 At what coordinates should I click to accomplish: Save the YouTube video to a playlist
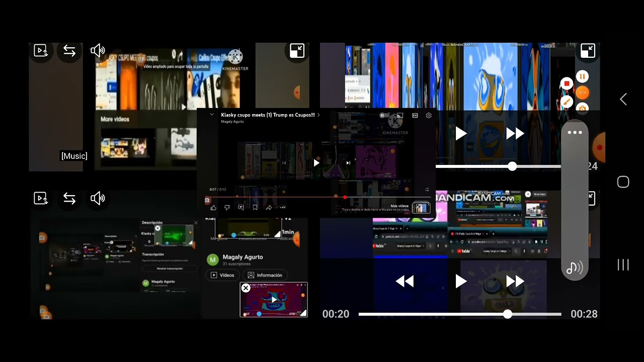pyautogui.click(x=255, y=208)
